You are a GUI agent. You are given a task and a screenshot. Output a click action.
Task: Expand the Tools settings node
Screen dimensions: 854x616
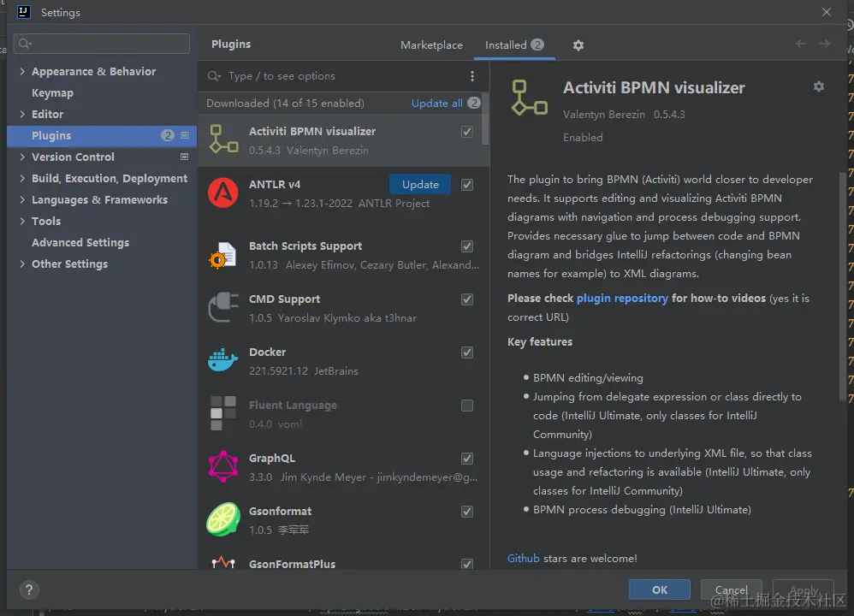click(22, 221)
